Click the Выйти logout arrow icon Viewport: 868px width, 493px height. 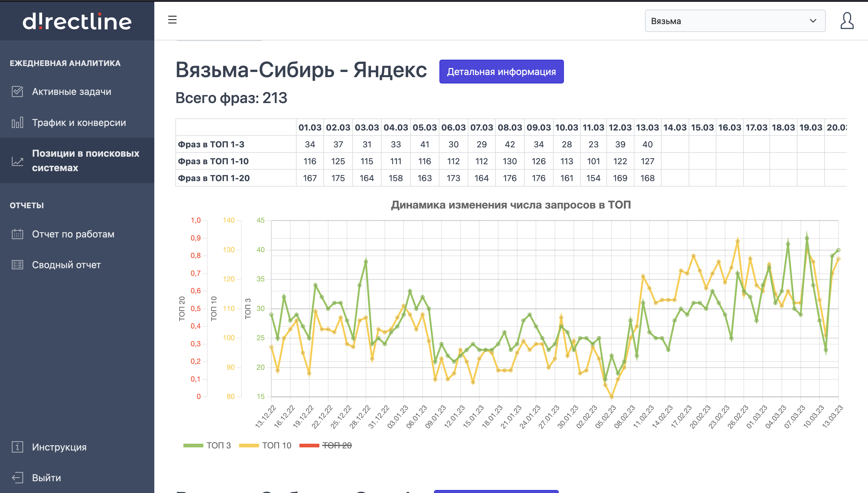click(17, 478)
